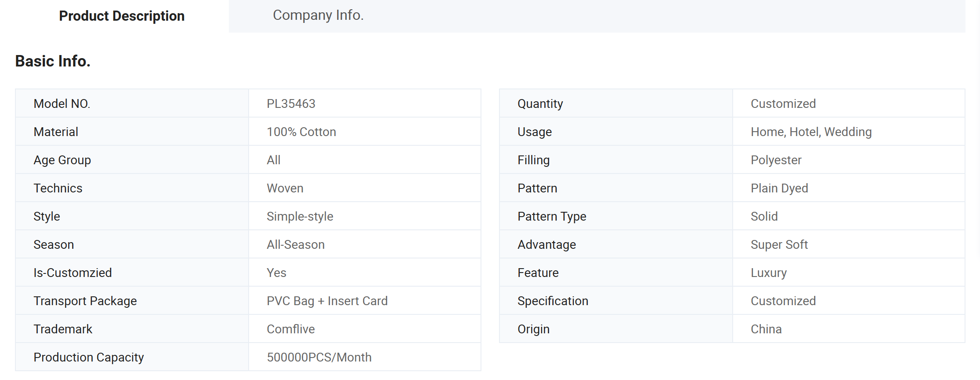
Task: Select the model number PL35463
Action: (x=291, y=103)
